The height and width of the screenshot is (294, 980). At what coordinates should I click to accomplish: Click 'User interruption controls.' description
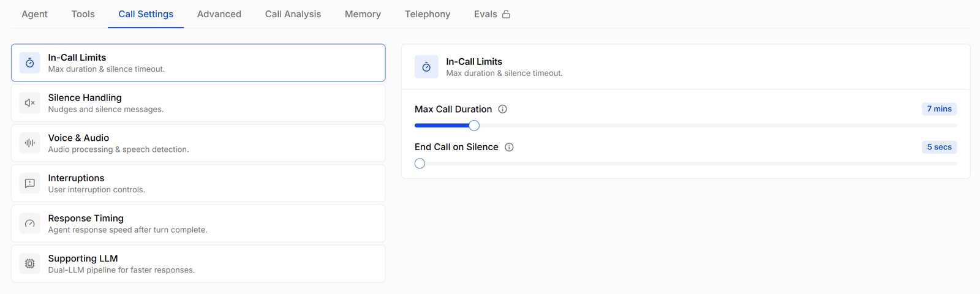[97, 190]
